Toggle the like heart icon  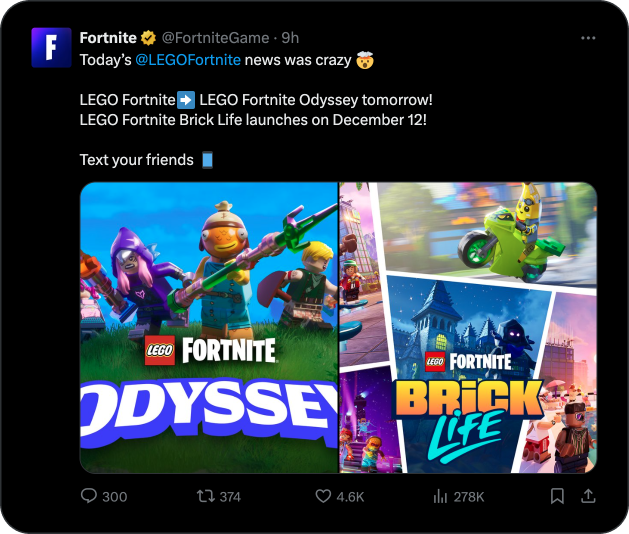322,496
